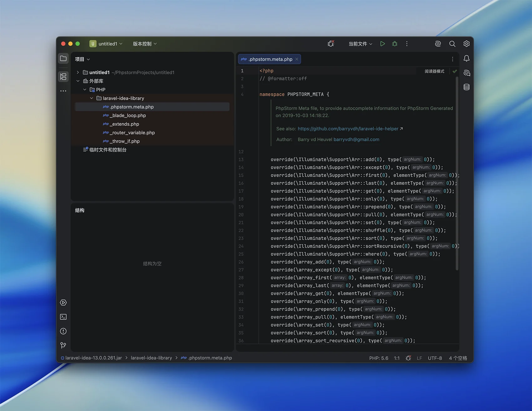Open the Notifications bell panel
Viewport: 532px width, 411px height.
466,59
